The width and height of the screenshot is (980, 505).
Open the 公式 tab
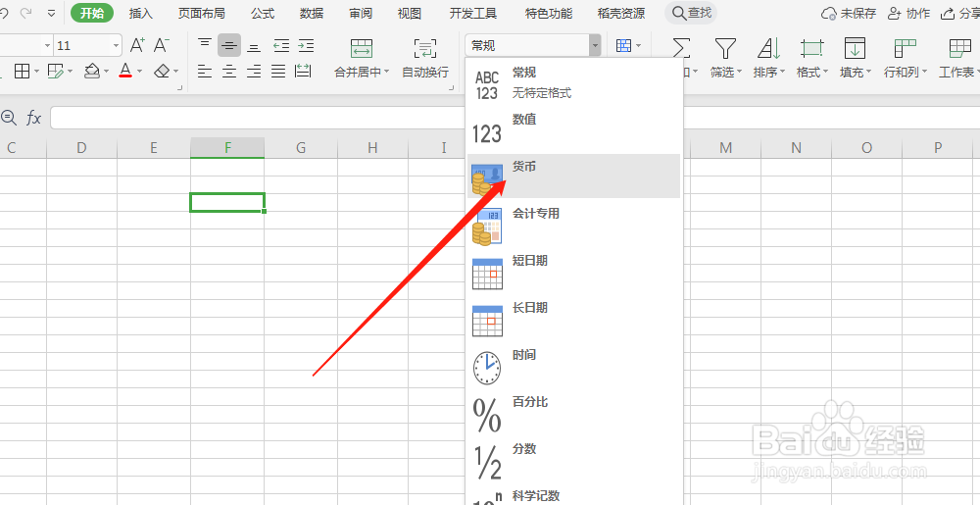(263, 13)
